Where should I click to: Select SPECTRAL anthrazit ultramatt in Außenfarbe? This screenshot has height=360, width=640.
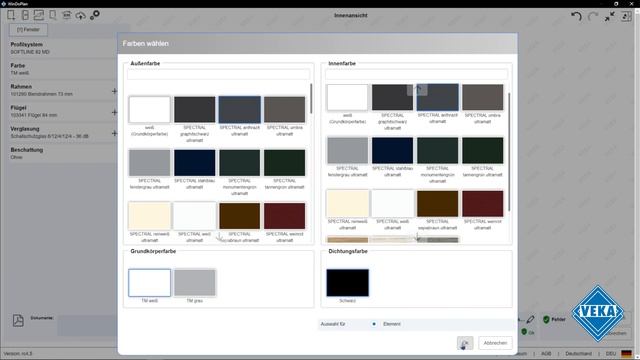(x=240, y=109)
